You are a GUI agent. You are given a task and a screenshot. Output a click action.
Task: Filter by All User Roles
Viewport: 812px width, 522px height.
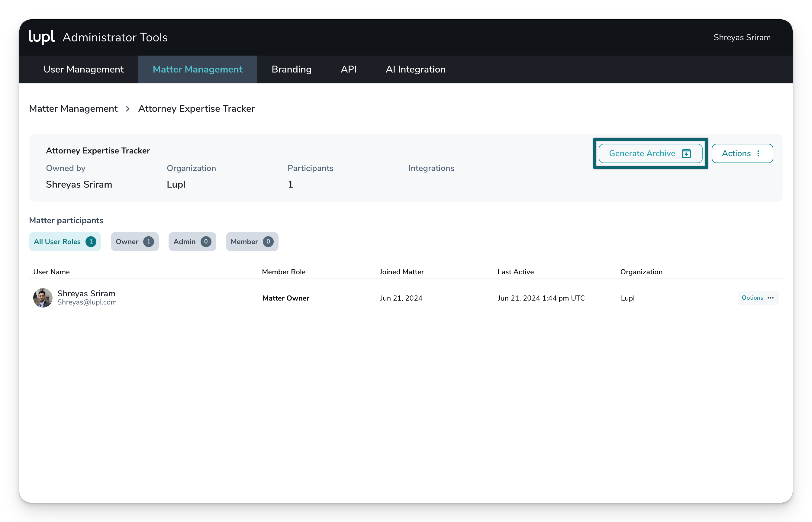65,242
